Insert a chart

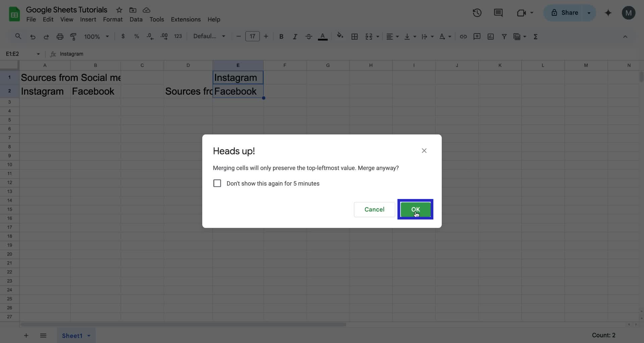(x=491, y=36)
